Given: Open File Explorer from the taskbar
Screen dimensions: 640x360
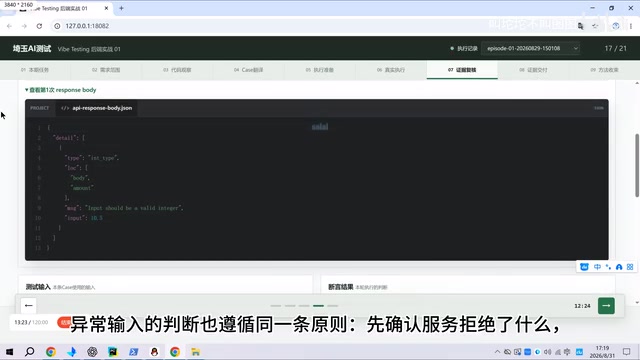Looking at the screenshot, I should [x=196, y=351].
